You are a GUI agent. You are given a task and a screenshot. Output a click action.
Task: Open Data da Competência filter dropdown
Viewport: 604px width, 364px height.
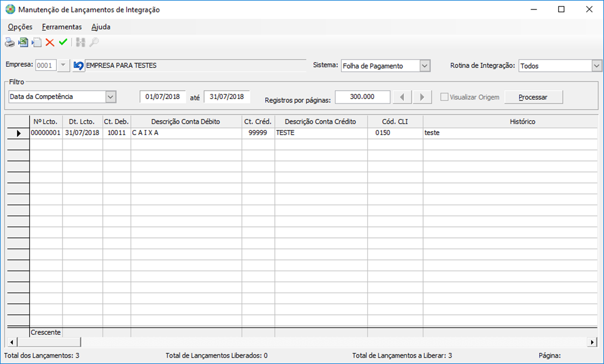pyautogui.click(x=111, y=97)
